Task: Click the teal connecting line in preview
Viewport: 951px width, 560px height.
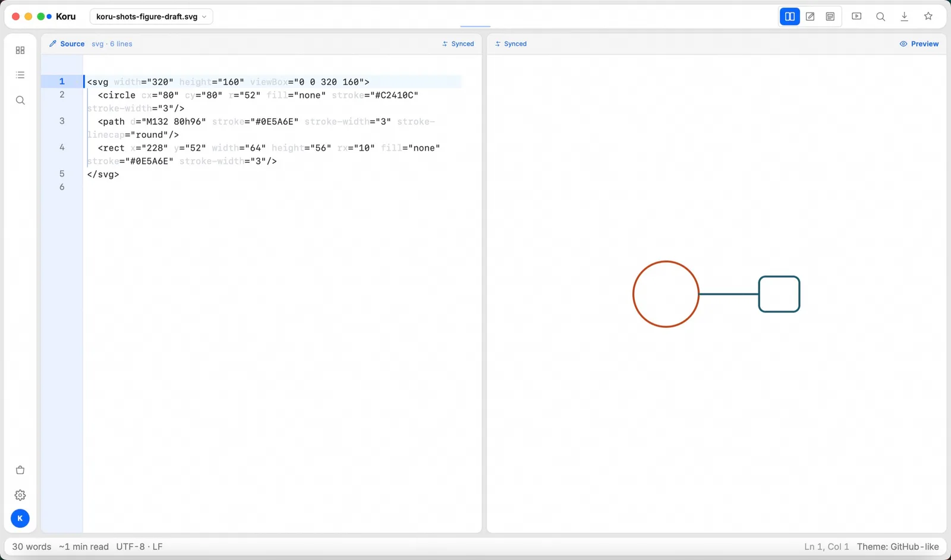Action: tap(729, 294)
